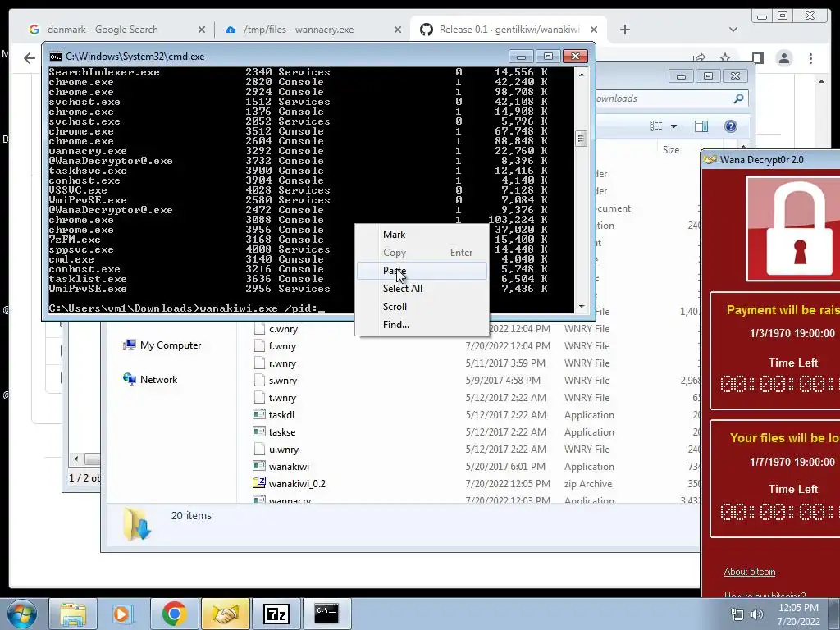Switch to the cmd taskbar button
This screenshot has width=840, height=630.
click(326, 614)
